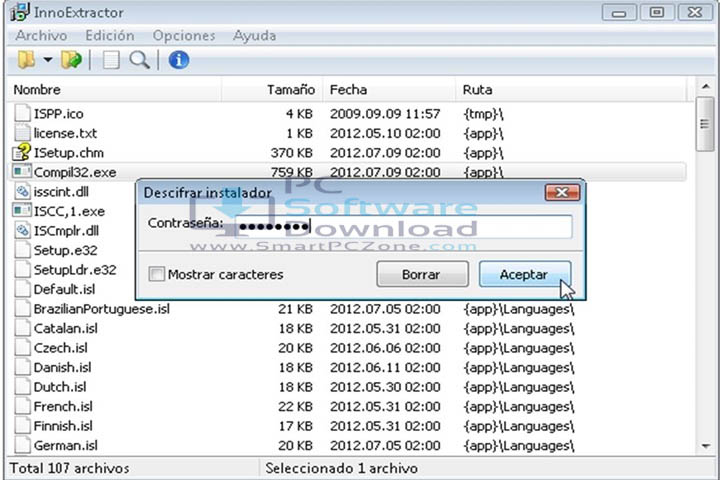The height and width of the screenshot is (480, 720).
Task: Click the license.txt file icon
Action: point(22,133)
